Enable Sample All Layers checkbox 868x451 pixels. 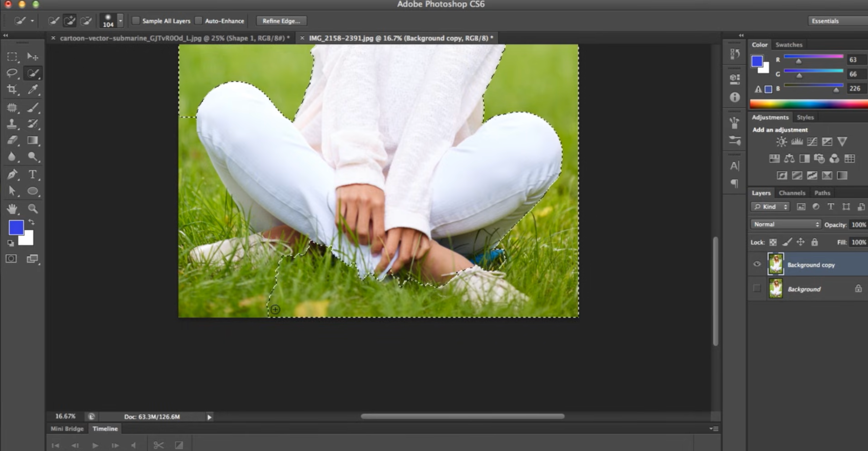click(x=136, y=20)
